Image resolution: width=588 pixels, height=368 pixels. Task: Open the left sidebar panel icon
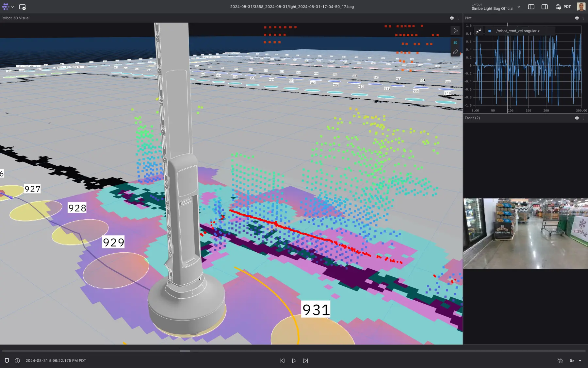point(531,7)
